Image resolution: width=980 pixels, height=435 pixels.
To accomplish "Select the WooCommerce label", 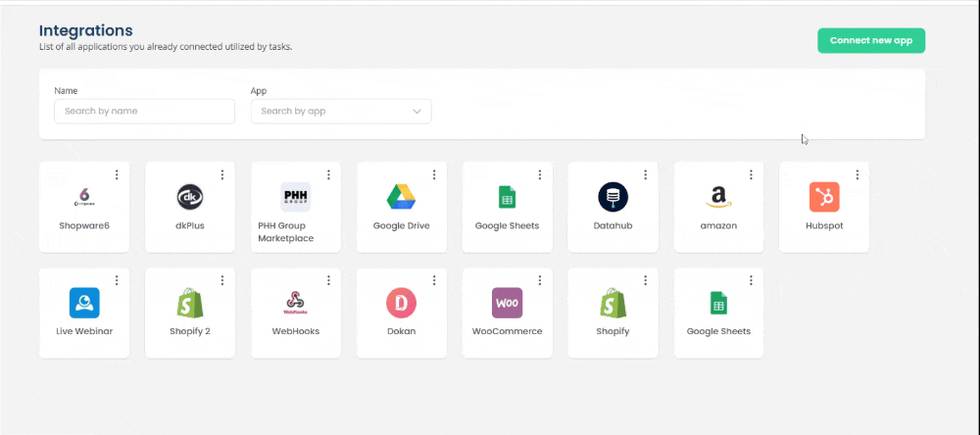I will pyautogui.click(x=507, y=331).
